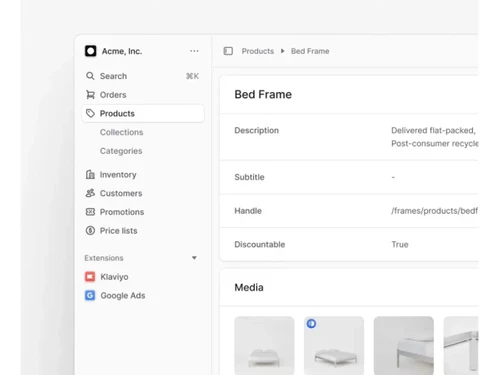The width and height of the screenshot is (500, 375).
Task: Go to Orders in the sidebar
Action: point(142,95)
